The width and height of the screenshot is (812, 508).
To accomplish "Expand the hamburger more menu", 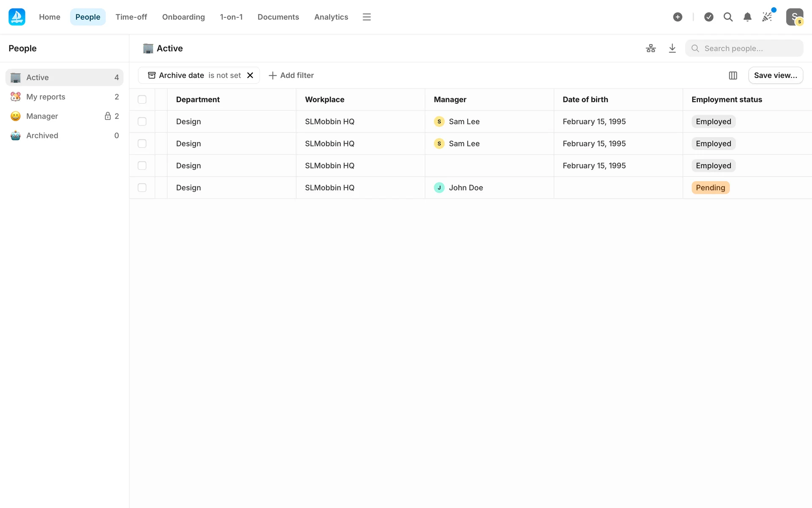I will (367, 17).
